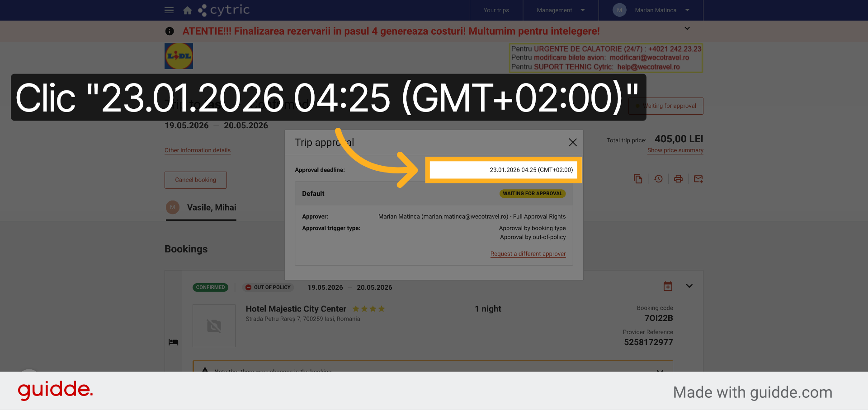Screen dimensions: 868x410
Task: Click the cytric logo
Action: (x=224, y=10)
